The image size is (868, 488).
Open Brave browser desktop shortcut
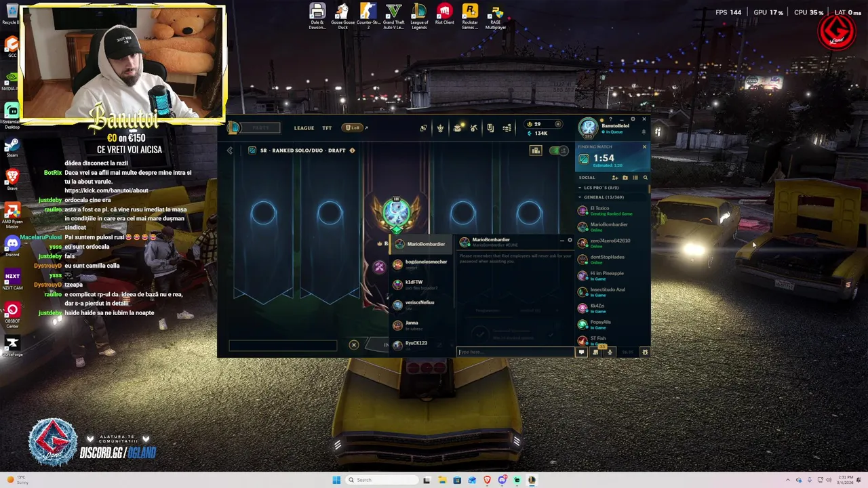coord(12,180)
